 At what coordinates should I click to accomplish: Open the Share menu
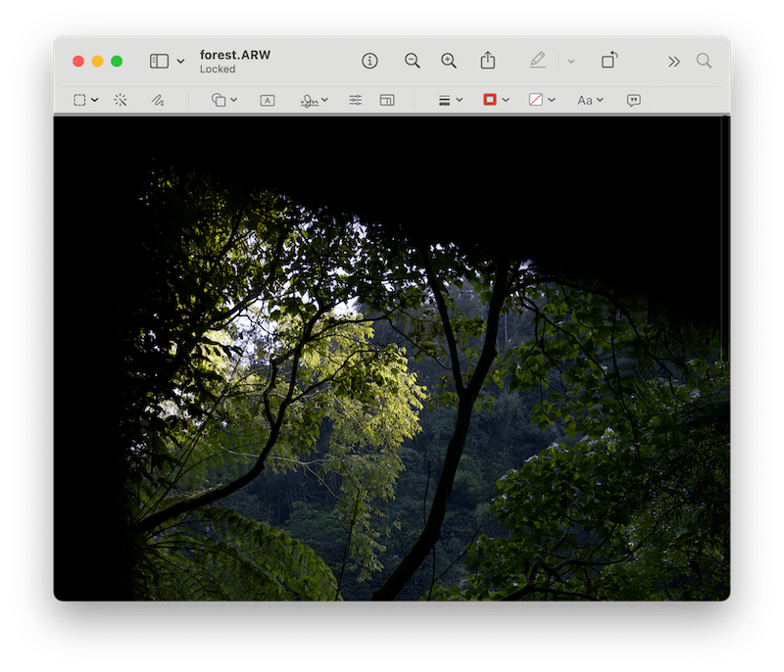(x=488, y=60)
